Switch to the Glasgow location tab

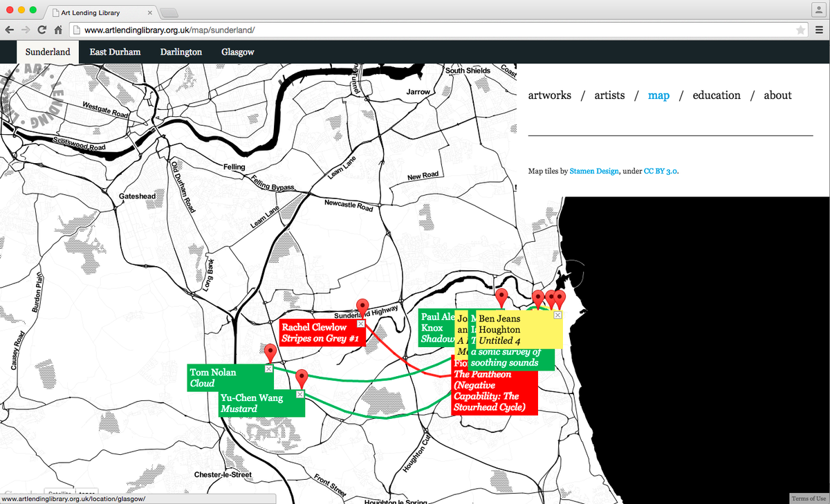tap(238, 52)
